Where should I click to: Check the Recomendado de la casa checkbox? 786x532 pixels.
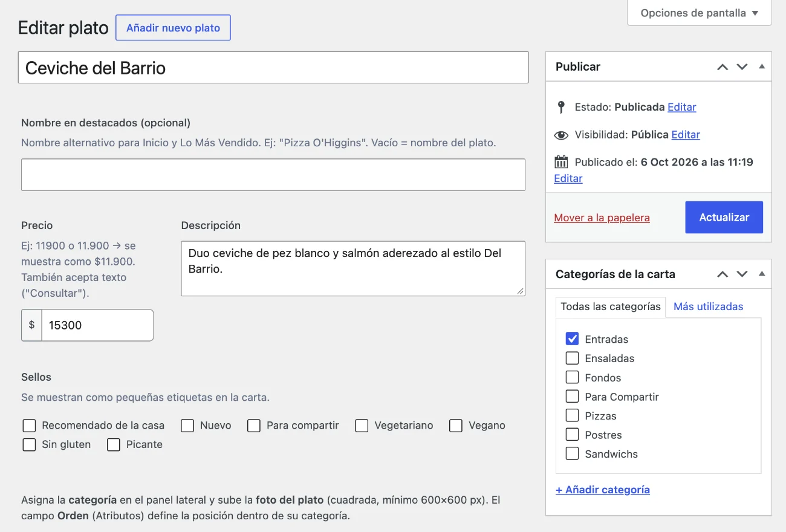point(29,426)
